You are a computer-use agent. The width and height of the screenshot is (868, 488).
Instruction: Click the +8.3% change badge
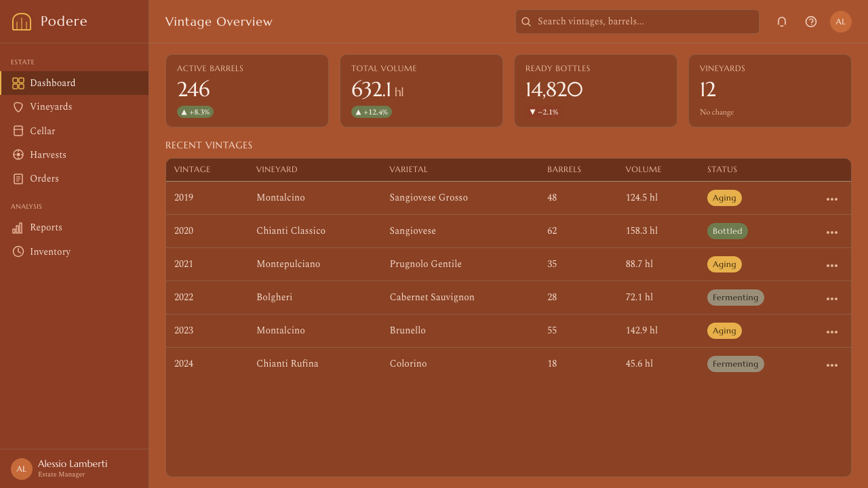[195, 112]
